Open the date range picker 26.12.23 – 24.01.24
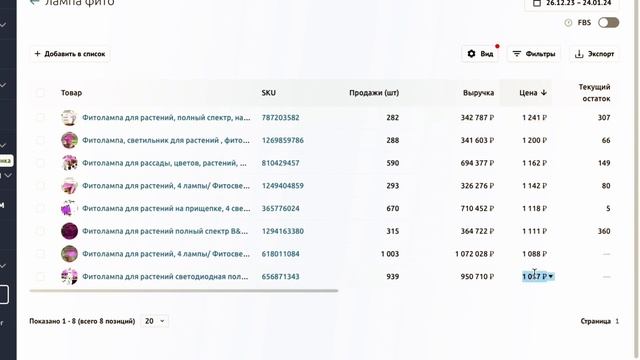Image resolution: width=640 pixels, height=360 pixels. pyautogui.click(x=572, y=3)
